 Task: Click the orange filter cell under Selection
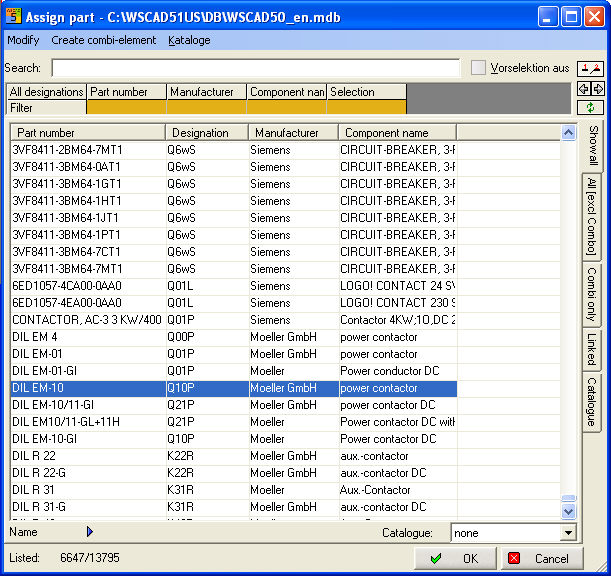[x=366, y=107]
